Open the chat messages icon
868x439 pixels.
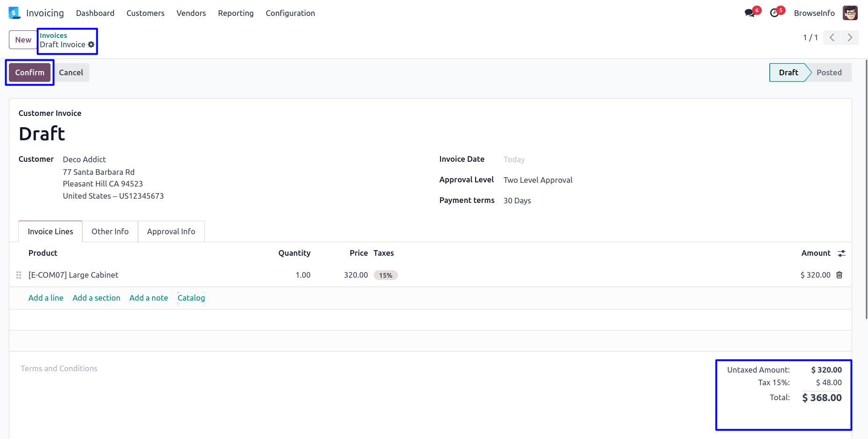[750, 13]
